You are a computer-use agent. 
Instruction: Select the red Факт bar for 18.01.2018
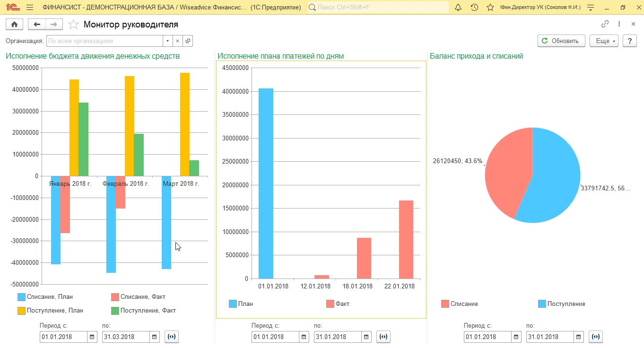tap(364, 258)
